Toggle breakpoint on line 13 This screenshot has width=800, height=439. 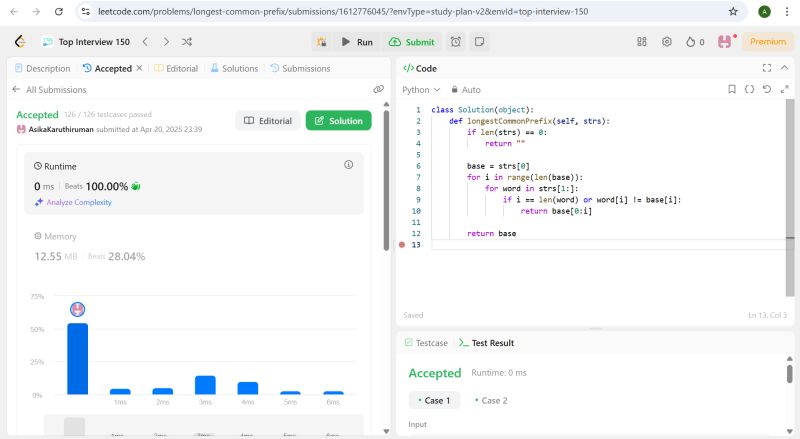point(402,245)
